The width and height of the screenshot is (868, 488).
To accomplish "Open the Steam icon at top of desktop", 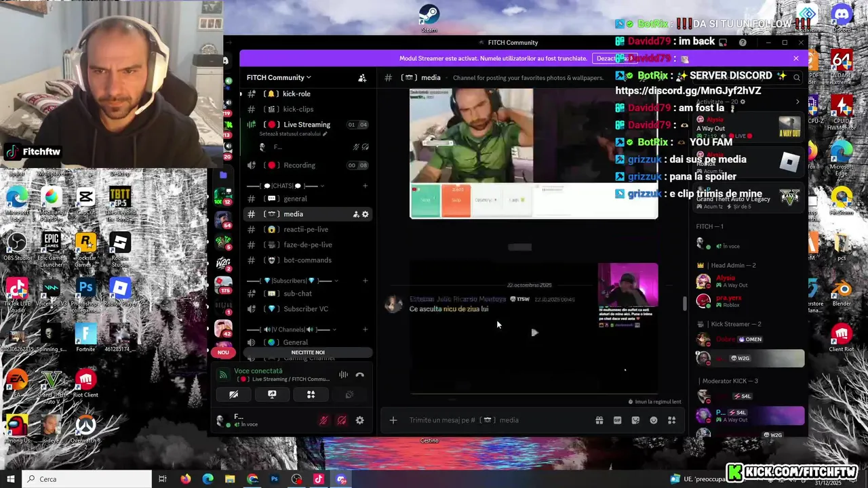I will 429,17.
